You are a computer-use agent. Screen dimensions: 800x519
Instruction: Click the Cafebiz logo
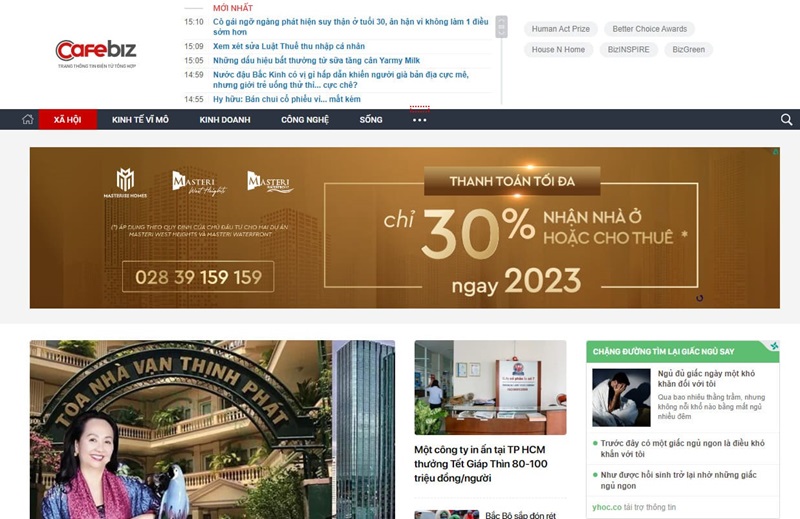96,52
